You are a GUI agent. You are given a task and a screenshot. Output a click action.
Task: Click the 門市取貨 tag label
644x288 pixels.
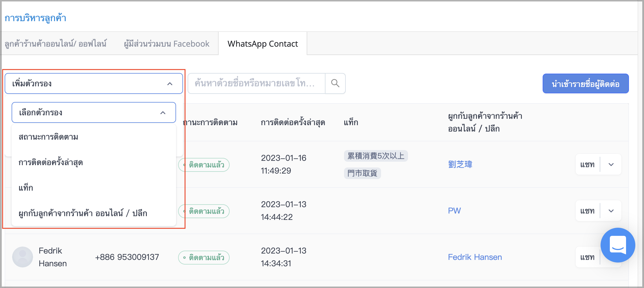pyautogui.click(x=362, y=173)
